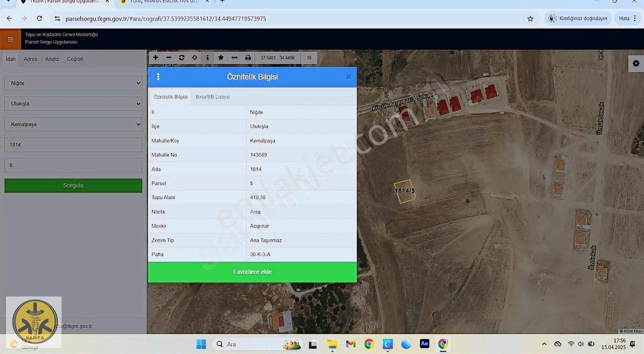Click Windows search box Ara
This screenshot has height=354, width=644.
258,344
